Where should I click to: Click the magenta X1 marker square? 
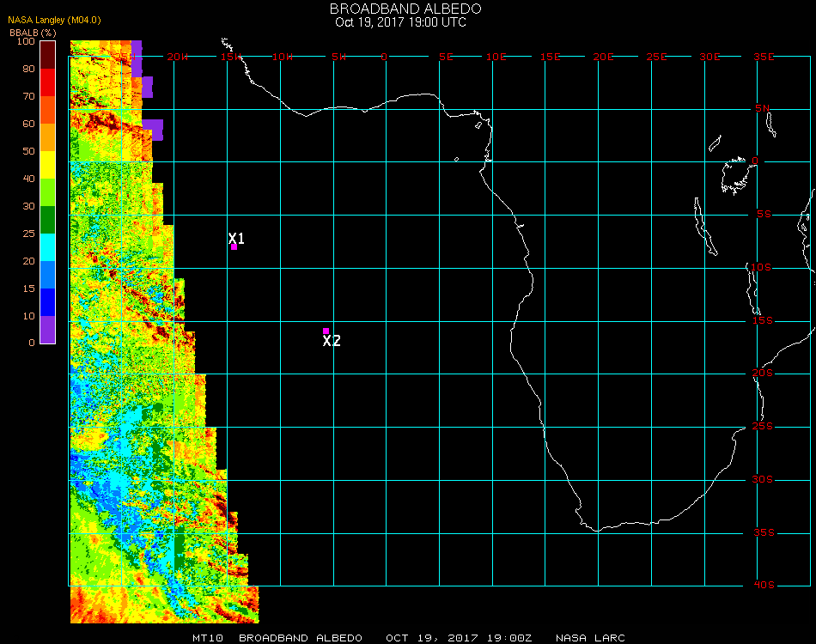(x=234, y=247)
